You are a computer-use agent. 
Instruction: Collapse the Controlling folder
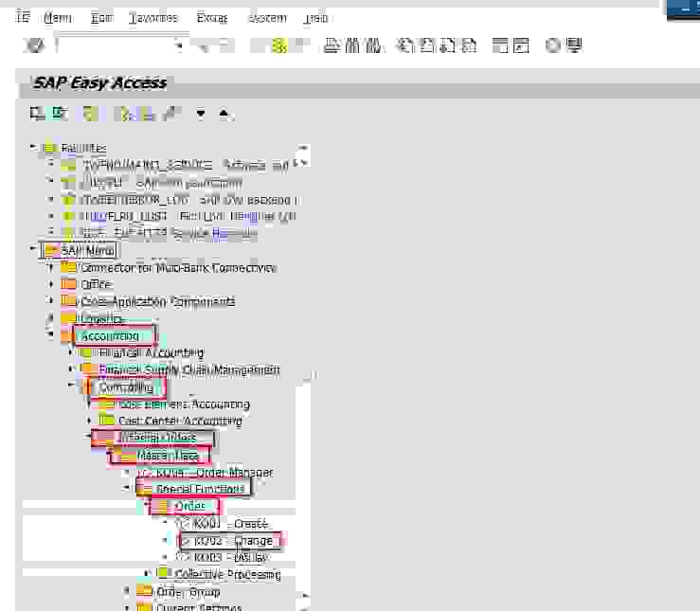pyautogui.click(x=70, y=385)
